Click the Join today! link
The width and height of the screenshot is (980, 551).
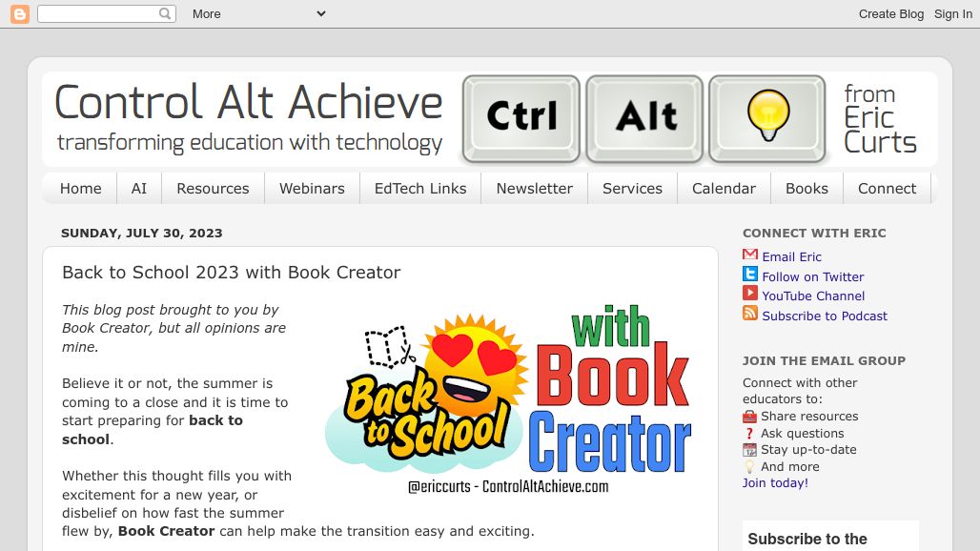(775, 483)
